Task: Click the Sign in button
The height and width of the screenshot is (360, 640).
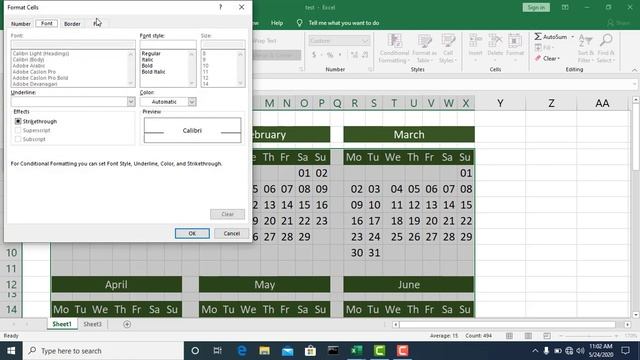Action: pyautogui.click(x=536, y=7)
